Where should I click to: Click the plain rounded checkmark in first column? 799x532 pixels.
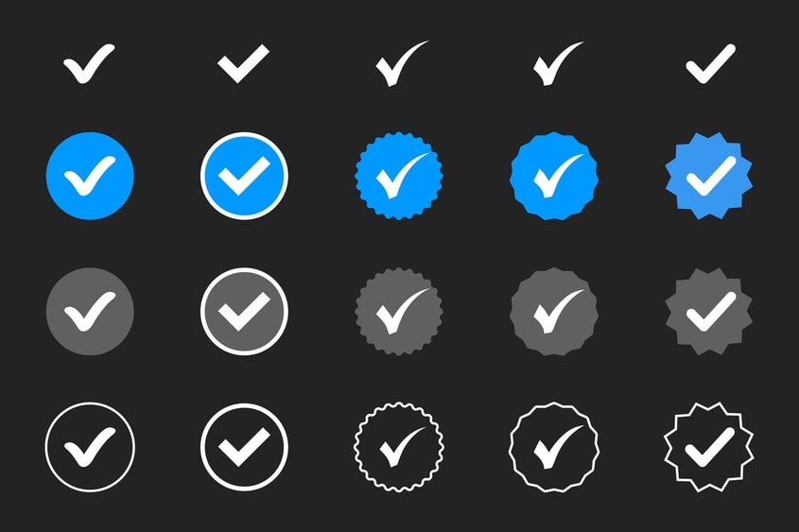pos(89,63)
